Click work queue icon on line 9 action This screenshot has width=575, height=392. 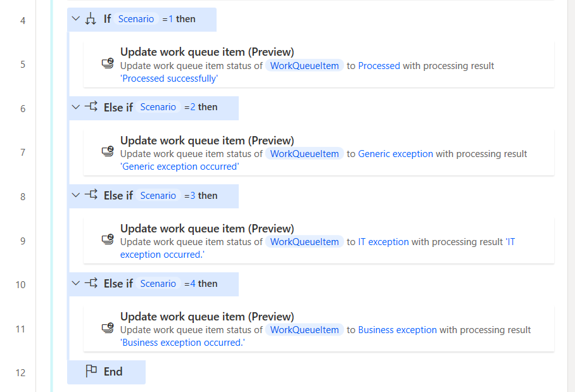(108, 239)
